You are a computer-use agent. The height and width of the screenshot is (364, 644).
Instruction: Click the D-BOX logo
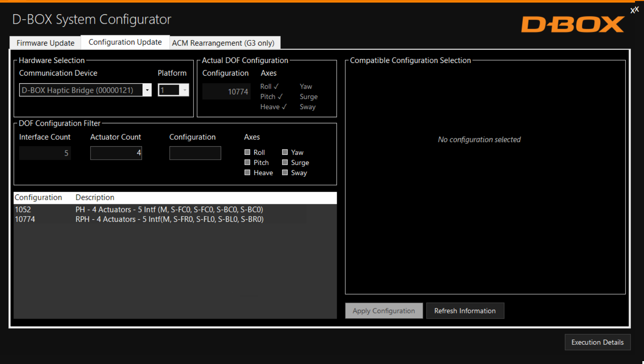pyautogui.click(x=573, y=24)
